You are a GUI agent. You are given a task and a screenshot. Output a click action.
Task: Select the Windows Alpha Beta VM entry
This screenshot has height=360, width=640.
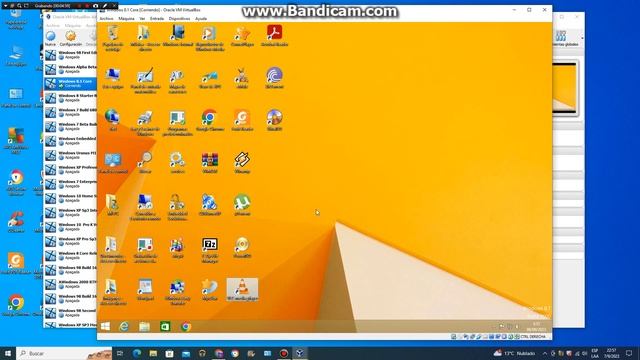coord(70,69)
